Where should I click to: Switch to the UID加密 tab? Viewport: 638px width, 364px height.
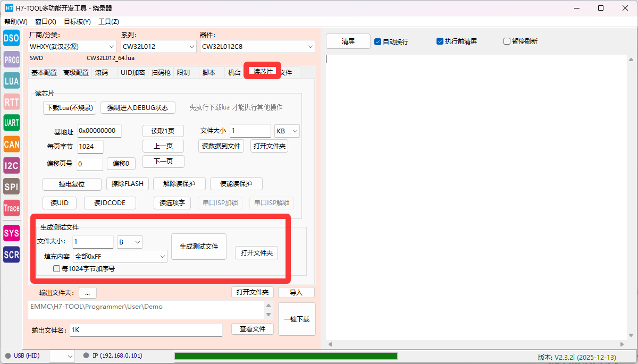point(132,73)
